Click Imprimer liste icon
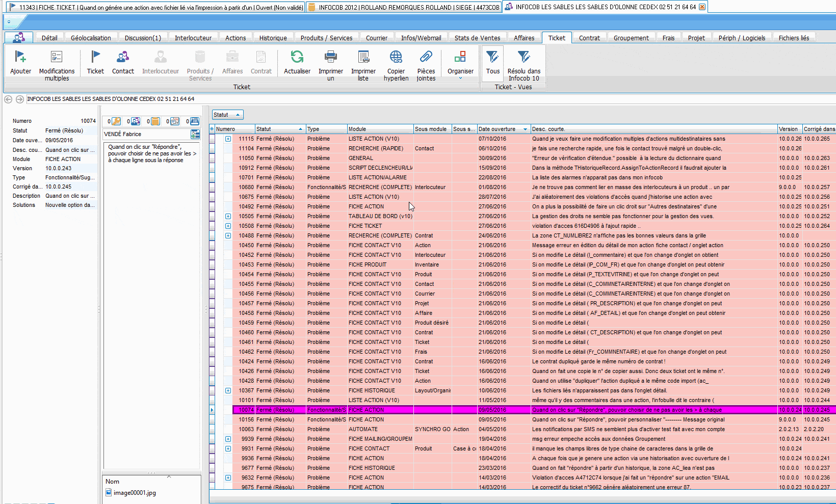 coord(363,57)
